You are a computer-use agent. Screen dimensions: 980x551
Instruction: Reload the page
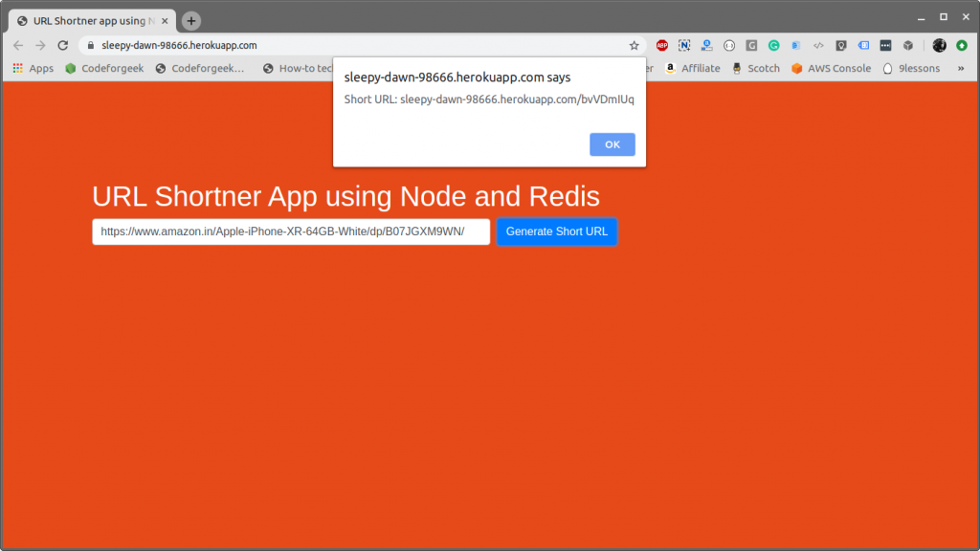tap(62, 45)
